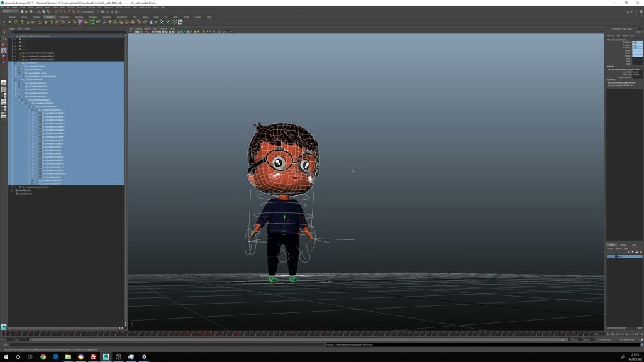Viewport: 644px width, 362px height.
Task: Click the Translate X value field in Channel Box
Action: pos(637,42)
